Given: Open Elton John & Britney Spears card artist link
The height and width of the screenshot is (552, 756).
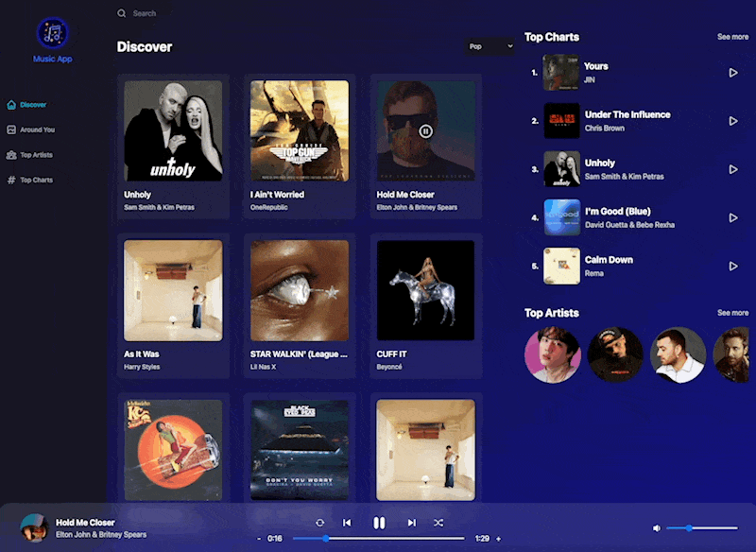Looking at the screenshot, I should [417, 207].
